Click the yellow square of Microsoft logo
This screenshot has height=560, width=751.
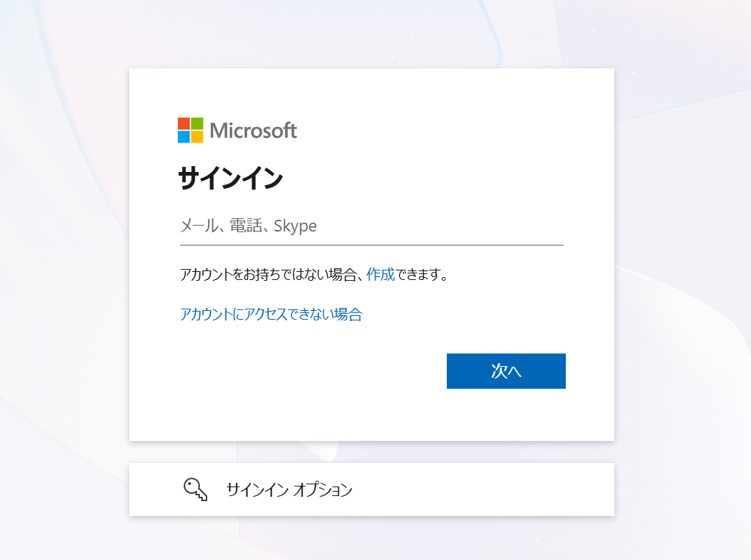(197, 137)
